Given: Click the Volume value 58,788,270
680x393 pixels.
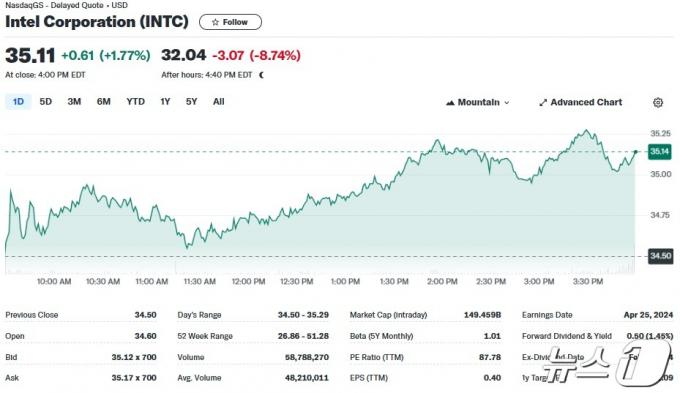Looking at the screenshot, I should point(307,357).
